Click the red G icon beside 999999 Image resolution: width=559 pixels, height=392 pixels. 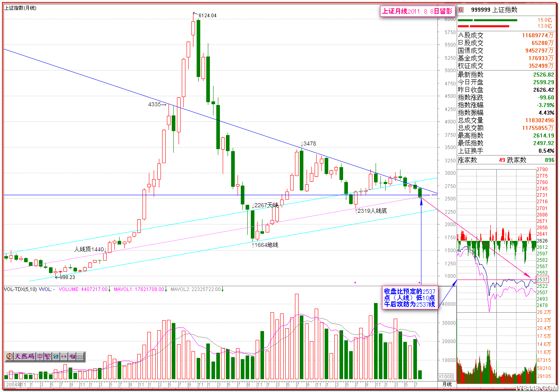tap(461, 10)
